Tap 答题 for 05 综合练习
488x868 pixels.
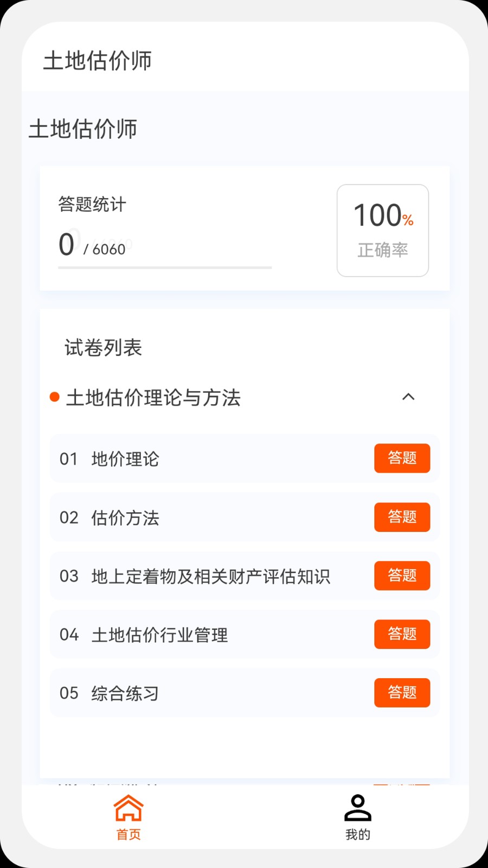click(x=402, y=693)
